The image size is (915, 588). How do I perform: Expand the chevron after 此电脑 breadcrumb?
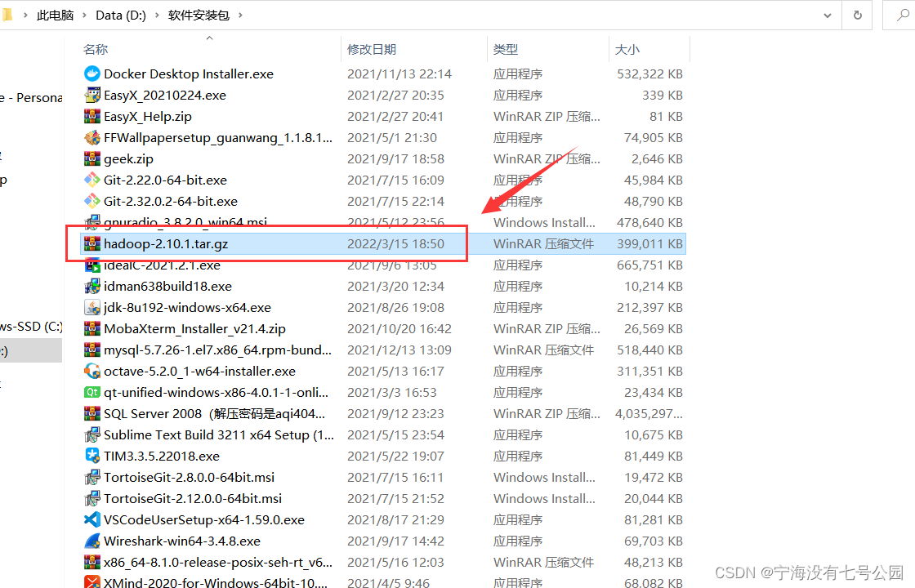[84, 16]
